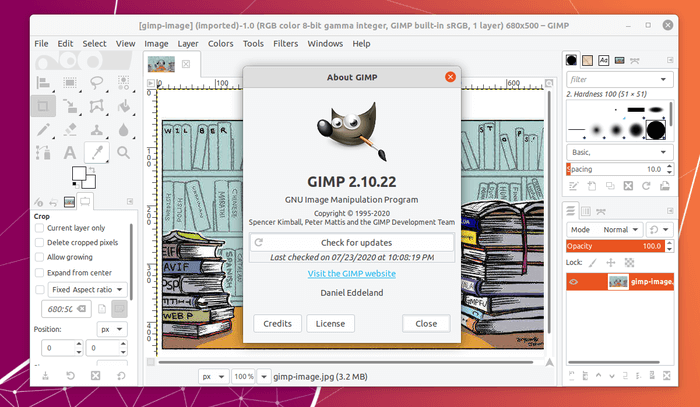Toggle Lock pixels brush icon
The width and height of the screenshot is (700, 407).
pos(592,262)
